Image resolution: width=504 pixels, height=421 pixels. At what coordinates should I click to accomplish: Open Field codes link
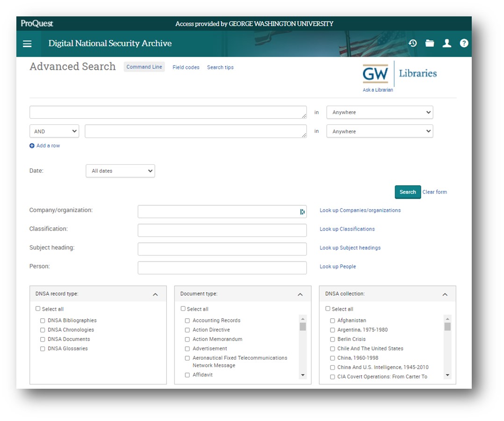[186, 67]
